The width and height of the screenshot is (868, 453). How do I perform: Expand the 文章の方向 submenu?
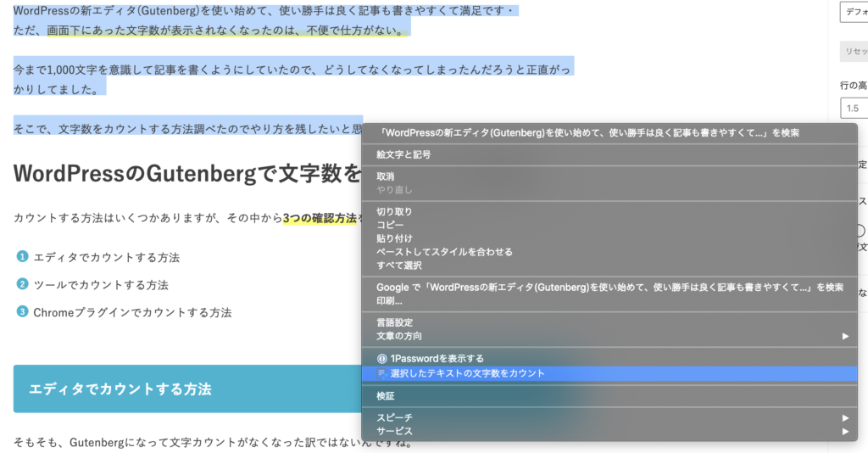pos(609,336)
